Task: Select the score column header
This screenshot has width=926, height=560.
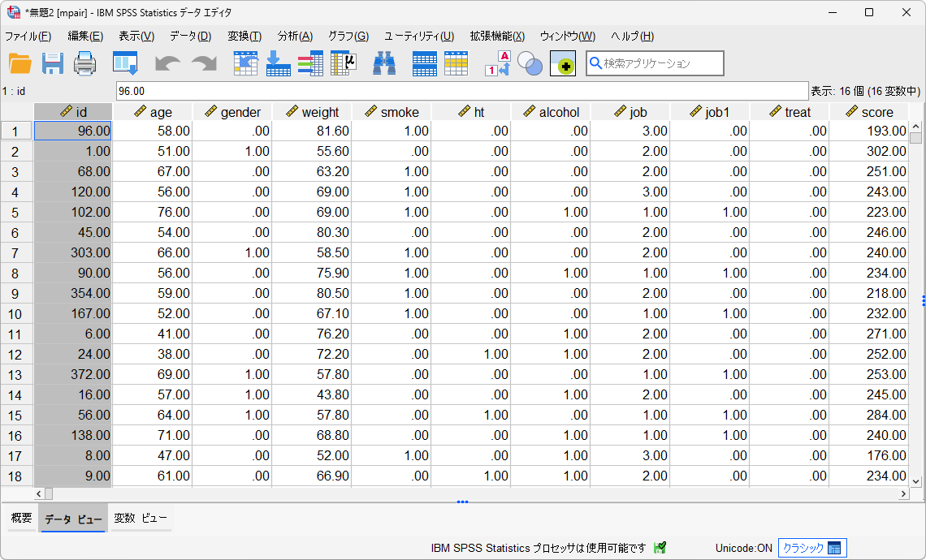Action: point(869,112)
